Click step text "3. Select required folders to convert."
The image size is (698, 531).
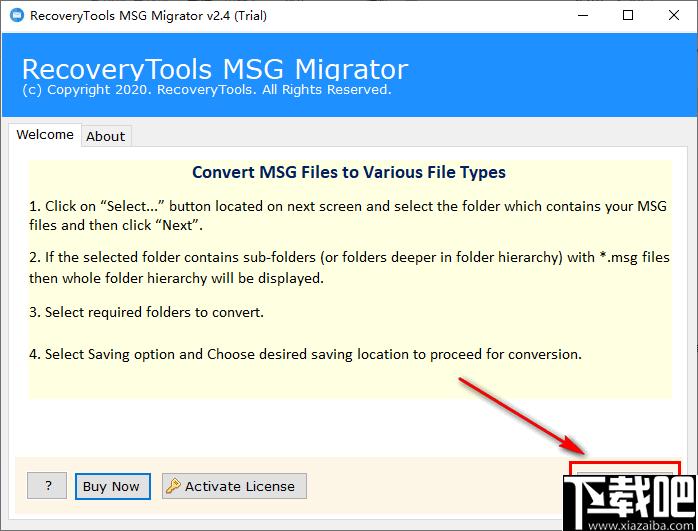(146, 312)
